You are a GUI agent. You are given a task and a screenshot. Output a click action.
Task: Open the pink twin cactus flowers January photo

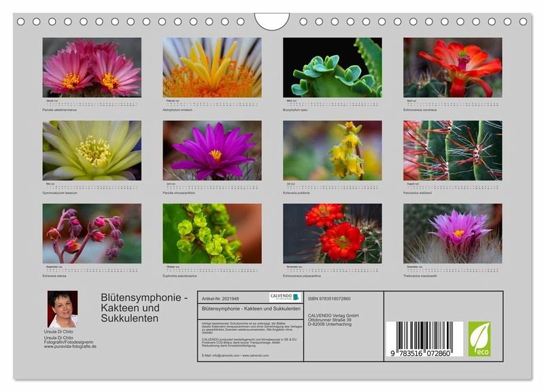[92, 67]
